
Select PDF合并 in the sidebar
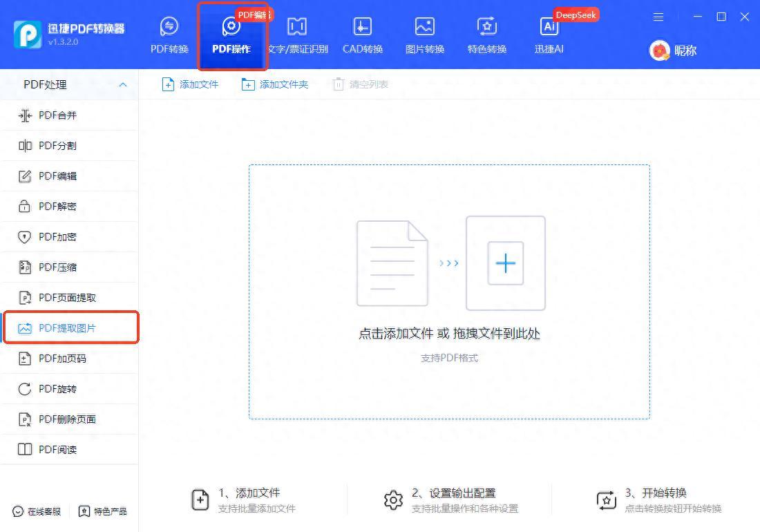58,115
